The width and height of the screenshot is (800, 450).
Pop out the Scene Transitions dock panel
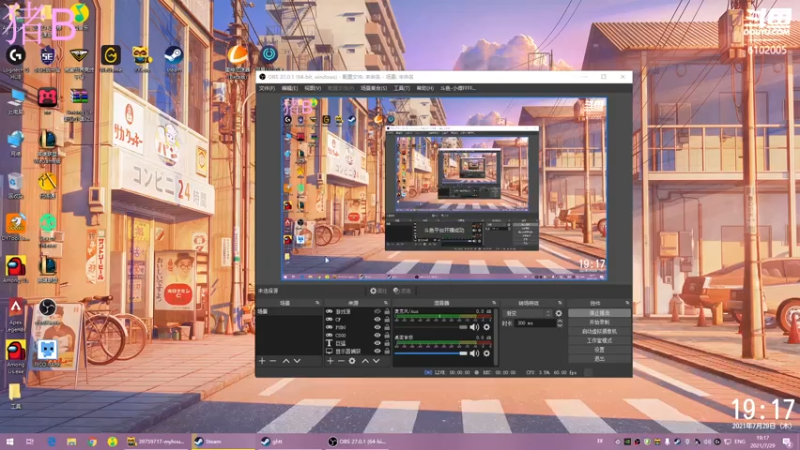[x=560, y=303]
